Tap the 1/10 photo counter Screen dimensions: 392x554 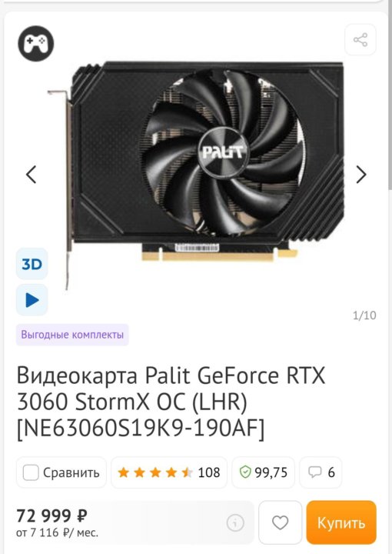(x=364, y=315)
